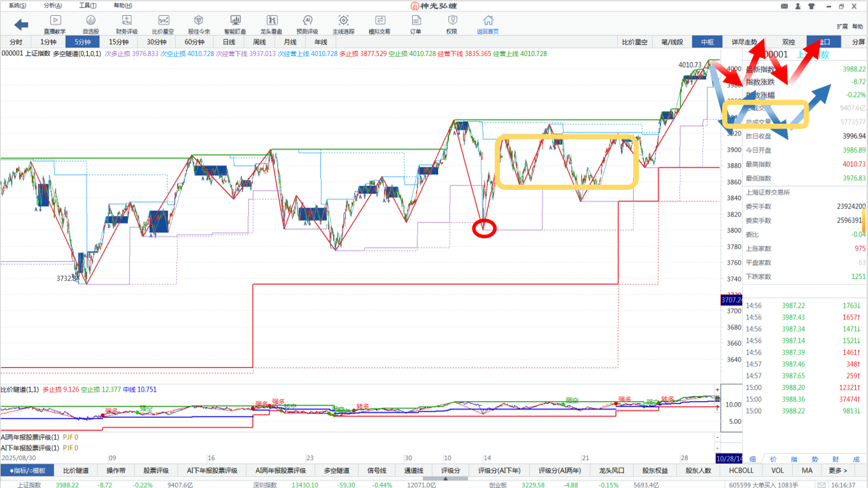Screen dimensions: 868x488
Task: Open the 预测评级 AI forecast icon
Action: tap(308, 21)
